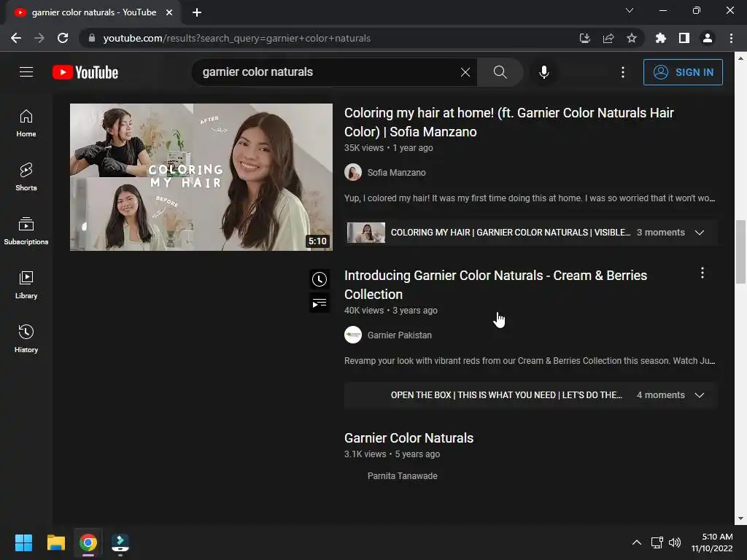
Task: Open Library in the sidebar
Action: tap(26, 285)
